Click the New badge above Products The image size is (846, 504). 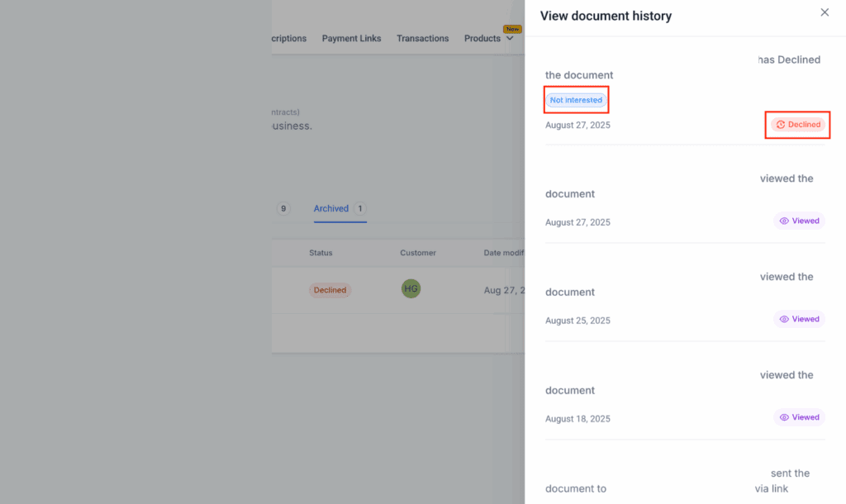pyautogui.click(x=512, y=29)
